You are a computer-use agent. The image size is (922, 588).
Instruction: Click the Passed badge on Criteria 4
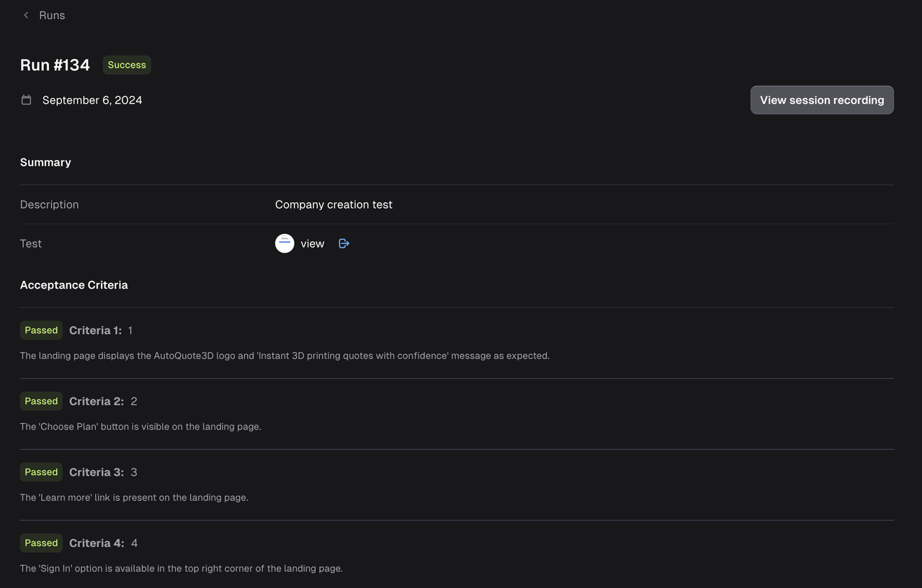pos(40,543)
